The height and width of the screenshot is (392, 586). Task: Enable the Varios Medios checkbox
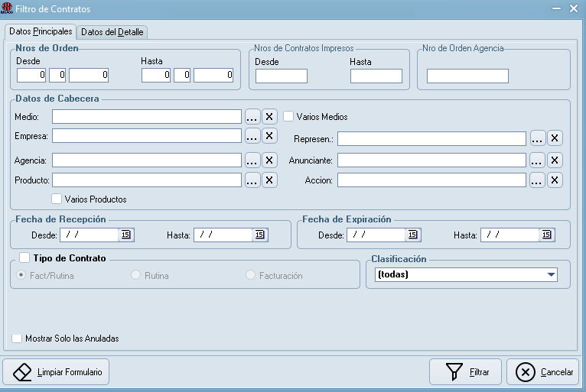pyautogui.click(x=288, y=116)
